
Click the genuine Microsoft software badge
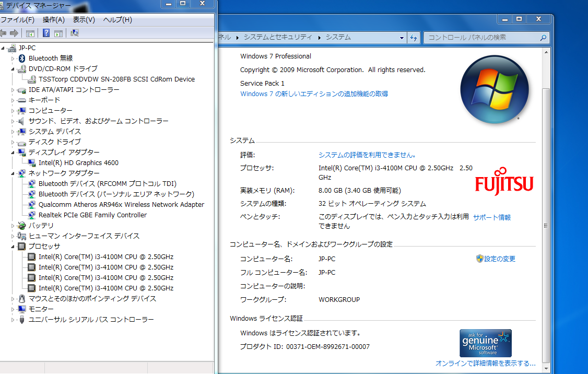click(x=485, y=343)
